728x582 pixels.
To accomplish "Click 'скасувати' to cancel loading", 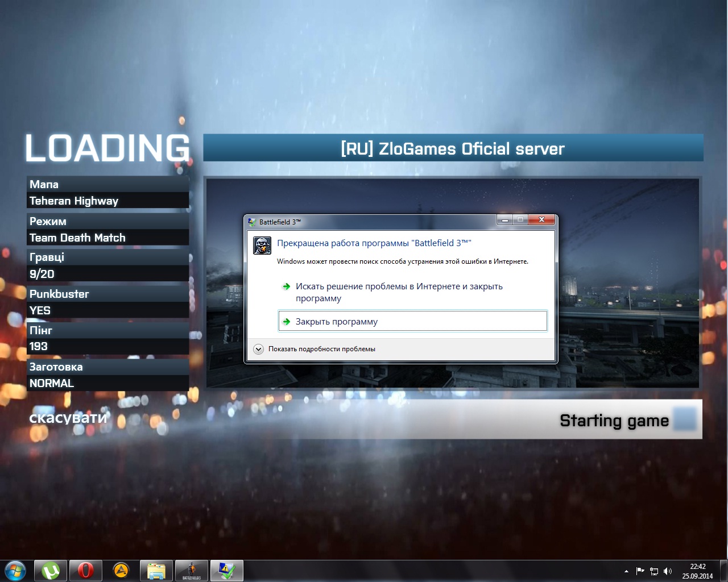I will [68, 418].
